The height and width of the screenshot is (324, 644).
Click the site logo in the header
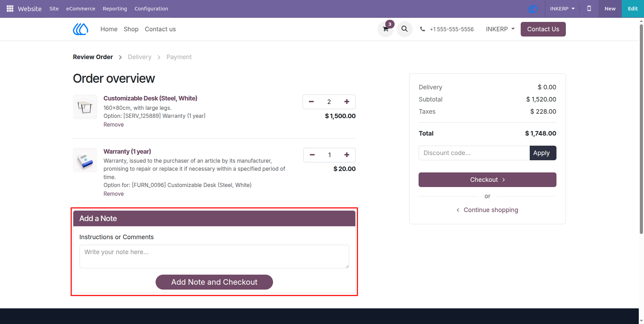[81, 29]
